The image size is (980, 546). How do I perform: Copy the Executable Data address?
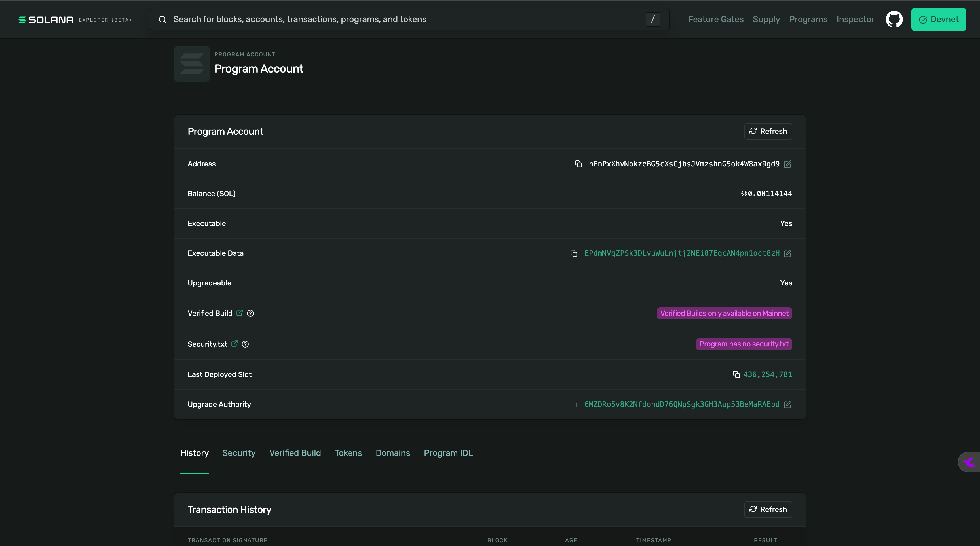(574, 253)
